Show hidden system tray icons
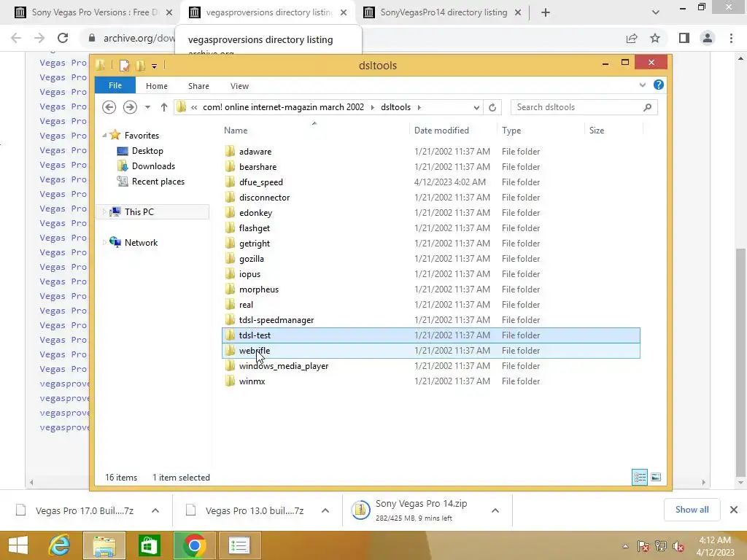747x560 pixels. [x=625, y=546]
